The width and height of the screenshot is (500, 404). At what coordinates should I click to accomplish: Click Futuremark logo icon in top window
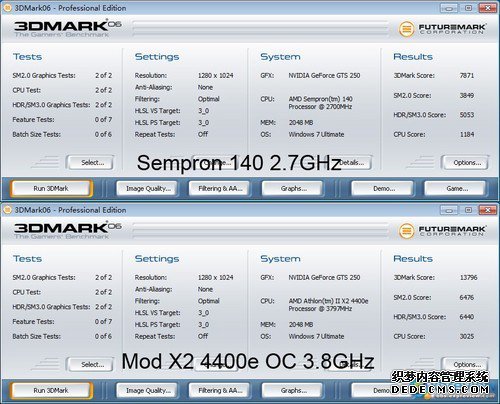coord(407,29)
